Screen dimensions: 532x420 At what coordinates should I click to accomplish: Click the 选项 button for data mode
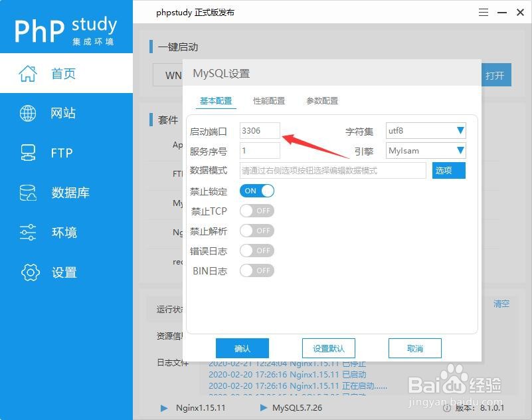449,170
